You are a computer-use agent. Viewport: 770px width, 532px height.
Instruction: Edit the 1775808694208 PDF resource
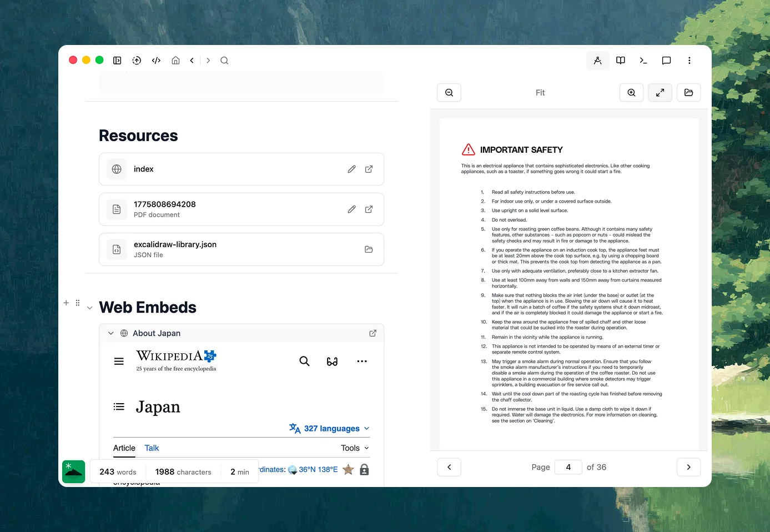[351, 209]
